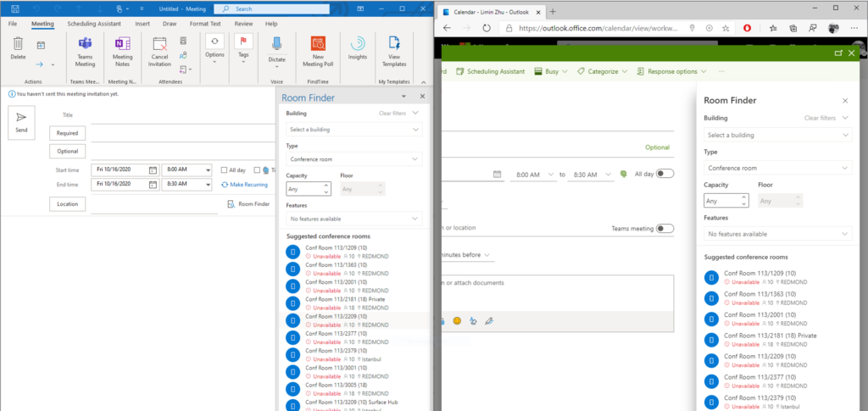
Task: Open the Insert ribbon tab
Action: tap(142, 24)
